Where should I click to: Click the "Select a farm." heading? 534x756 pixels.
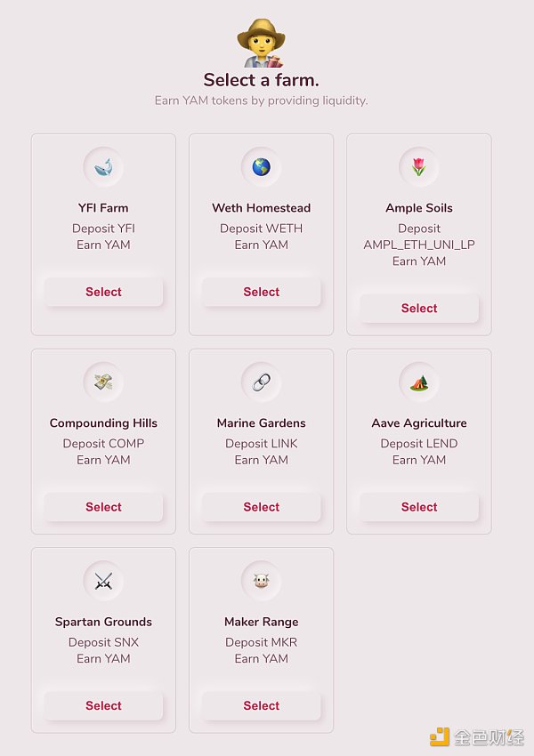coord(261,80)
